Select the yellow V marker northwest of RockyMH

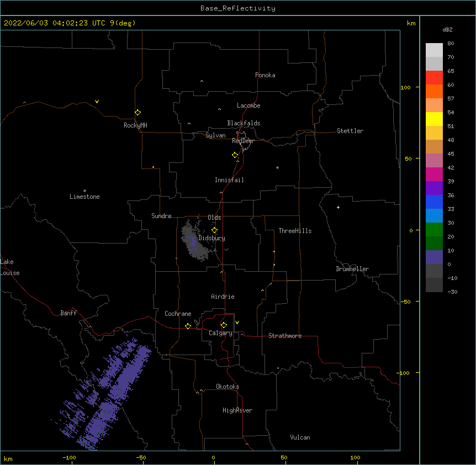97,102
